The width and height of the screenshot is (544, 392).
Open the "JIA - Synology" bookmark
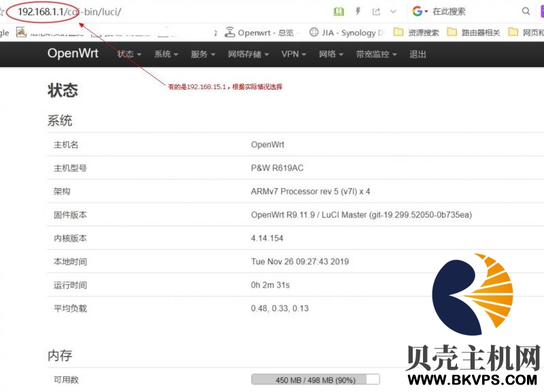[x=347, y=33]
